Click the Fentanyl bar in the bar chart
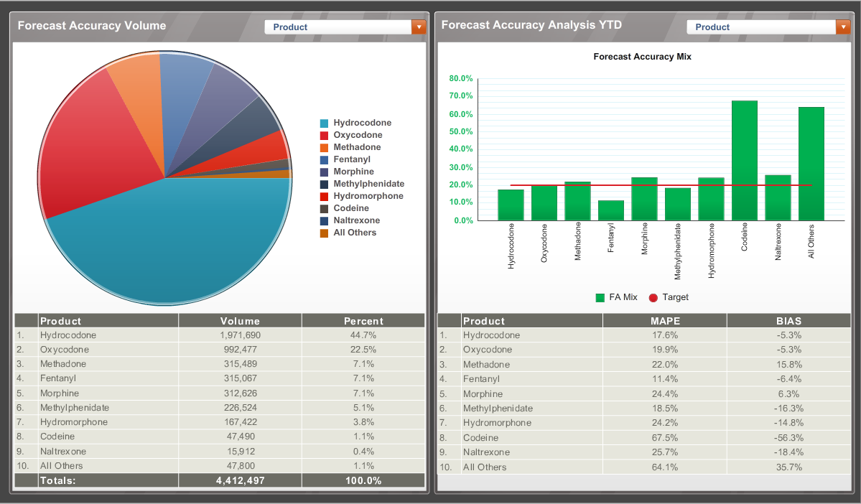861x504 pixels. (611, 208)
